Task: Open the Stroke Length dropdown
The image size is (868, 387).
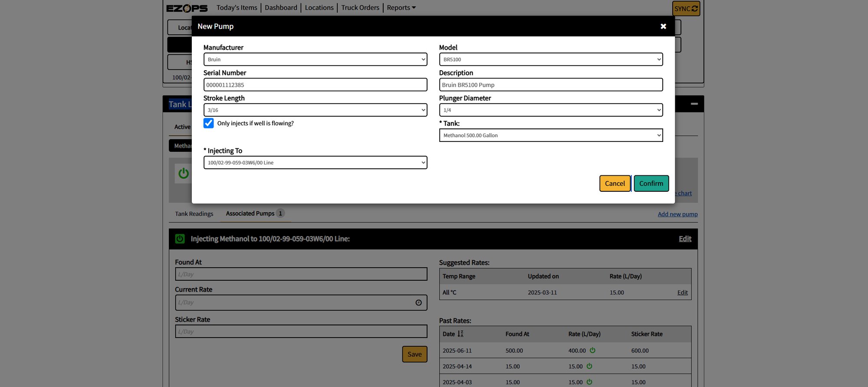Action: (x=315, y=110)
